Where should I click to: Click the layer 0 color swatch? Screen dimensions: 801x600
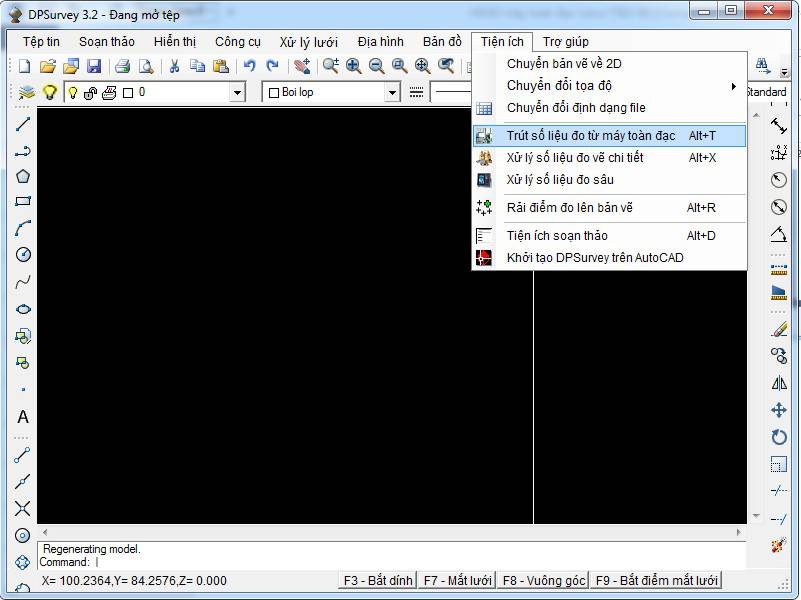click(x=128, y=93)
